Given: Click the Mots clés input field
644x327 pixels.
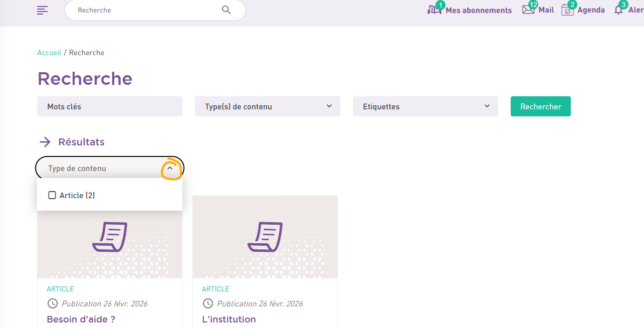Looking at the screenshot, I should (109, 106).
